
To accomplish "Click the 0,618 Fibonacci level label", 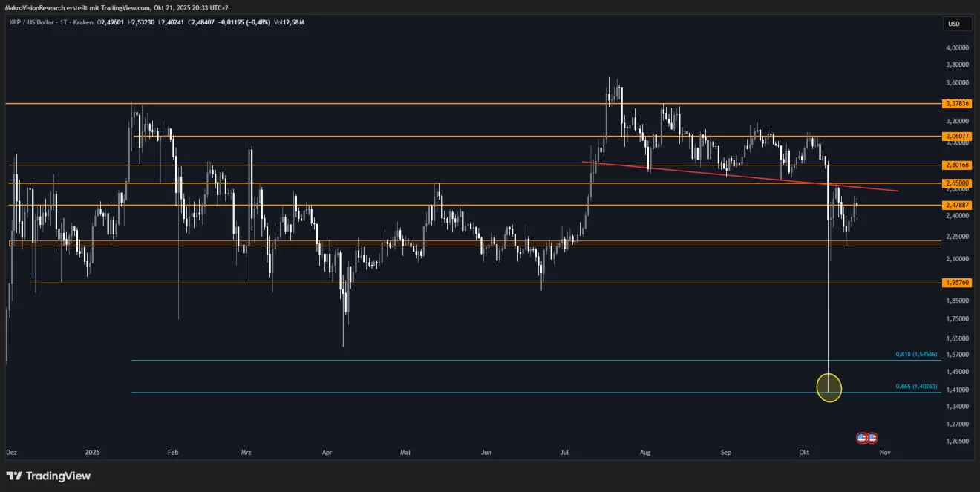I will (916, 355).
